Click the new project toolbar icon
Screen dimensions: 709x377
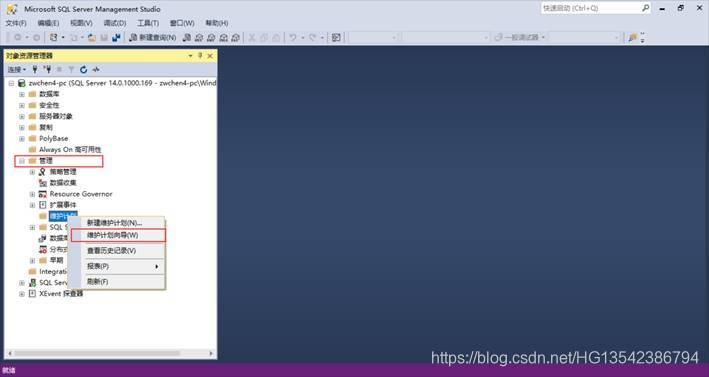pos(53,38)
